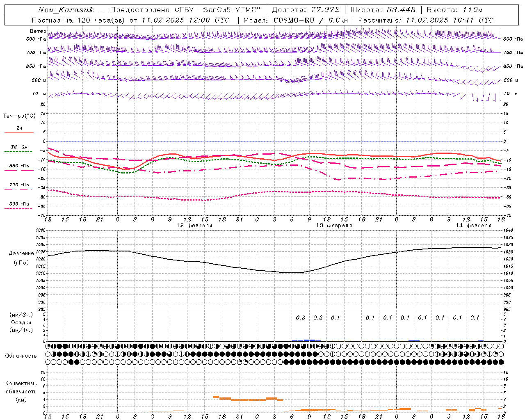Click the 13 февраля date label
525x420 pixels.
point(334,226)
